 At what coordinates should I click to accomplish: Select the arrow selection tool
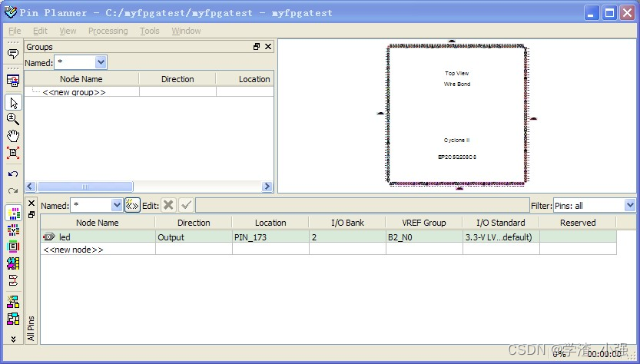click(x=13, y=102)
